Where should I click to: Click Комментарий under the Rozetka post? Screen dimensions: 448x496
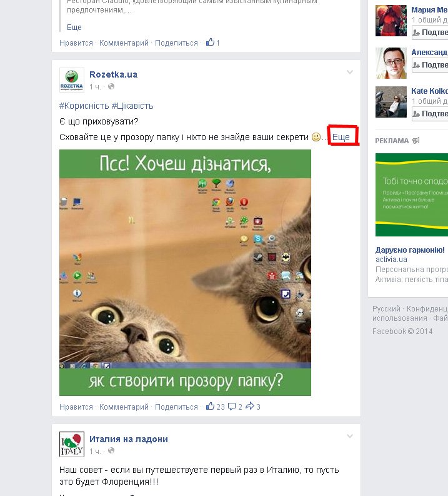pyautogui.click(x=124, y=407)
